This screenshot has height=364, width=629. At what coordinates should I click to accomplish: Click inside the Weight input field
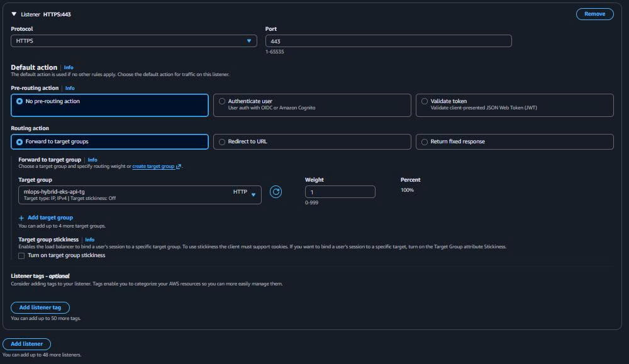point(340,191)
